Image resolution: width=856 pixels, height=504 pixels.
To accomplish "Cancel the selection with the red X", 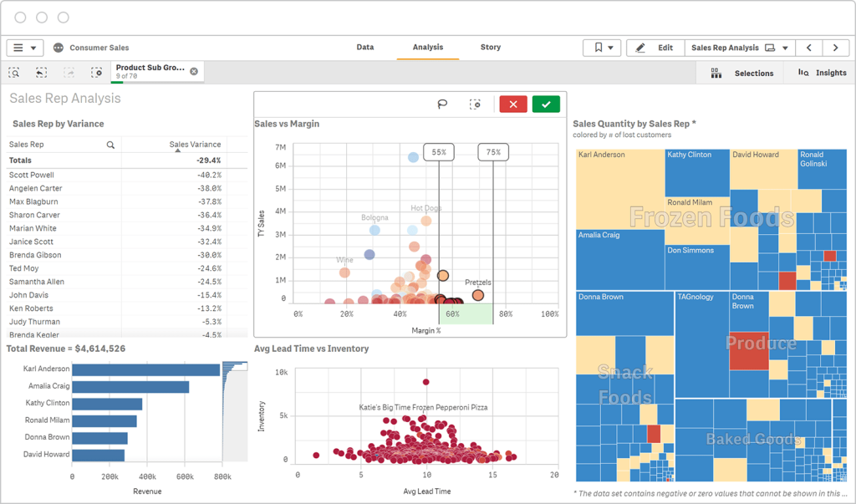I will click(512, 104).
